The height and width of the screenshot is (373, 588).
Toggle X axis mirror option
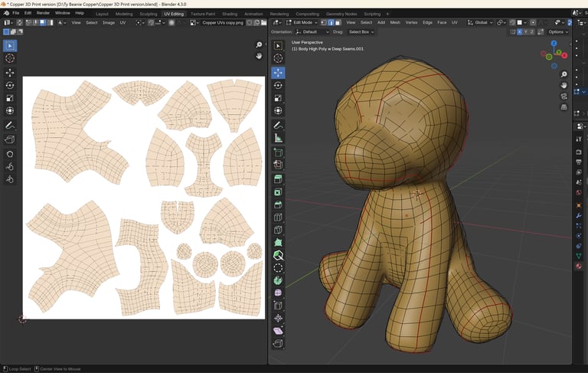point(518,32)
